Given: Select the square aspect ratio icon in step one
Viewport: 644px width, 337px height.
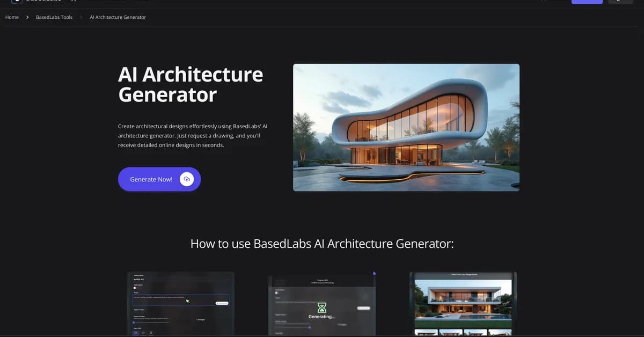Looking at the screenshot, I should pos(135,333).
